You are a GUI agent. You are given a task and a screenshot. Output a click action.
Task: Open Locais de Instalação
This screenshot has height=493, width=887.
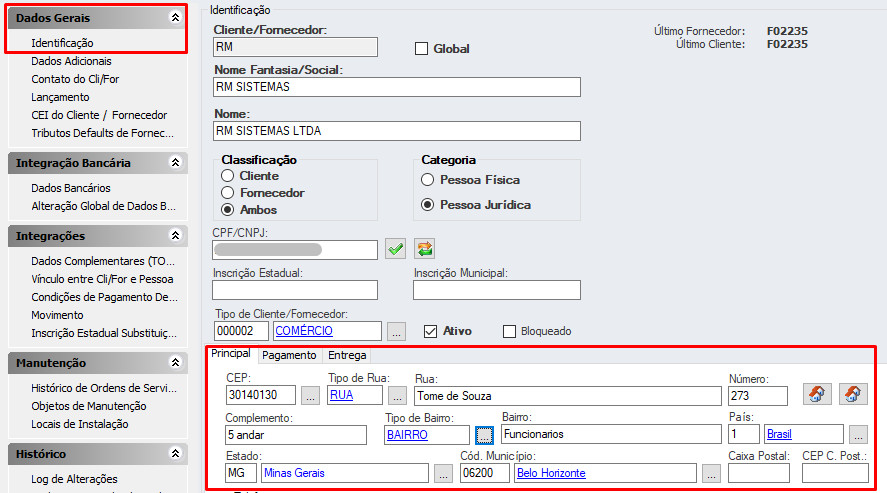(x=80, y=424)
